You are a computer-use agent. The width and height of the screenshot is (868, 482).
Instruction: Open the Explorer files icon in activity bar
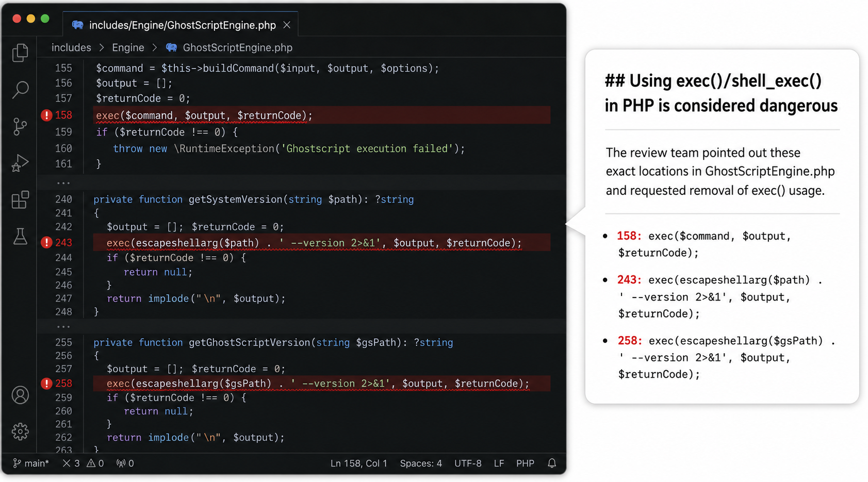20,53
